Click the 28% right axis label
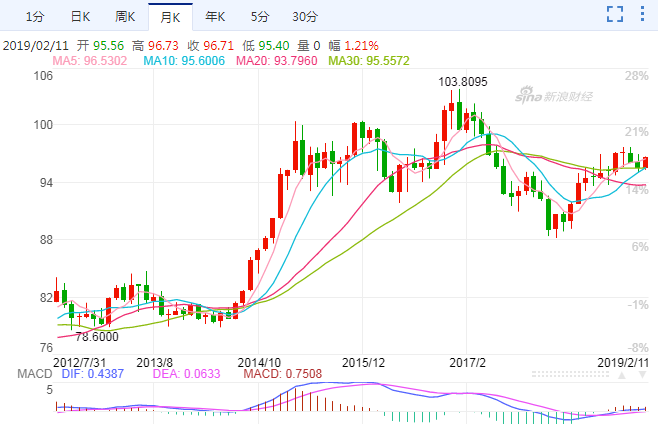The height and width of the screenshot is (424, 663). pyautogui.click(x=637, y=76)
